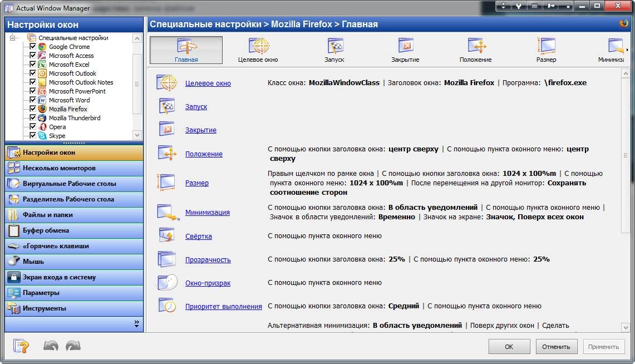Open the Файлы и папки section

[x=74, y=215]
